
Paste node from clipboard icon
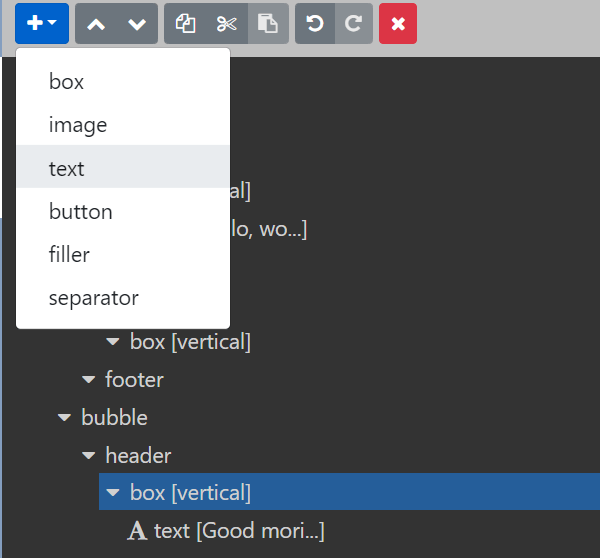(x=268, y=24)
